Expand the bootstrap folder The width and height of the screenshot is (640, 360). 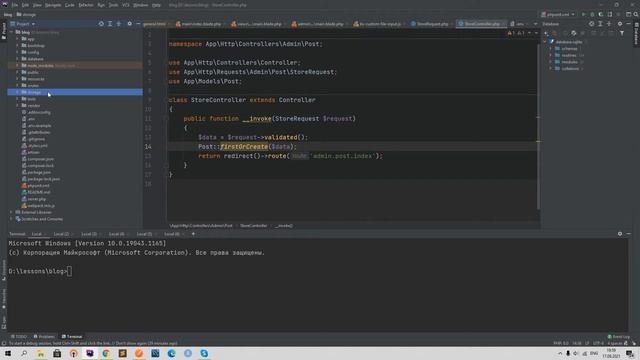tap(17, 46)
